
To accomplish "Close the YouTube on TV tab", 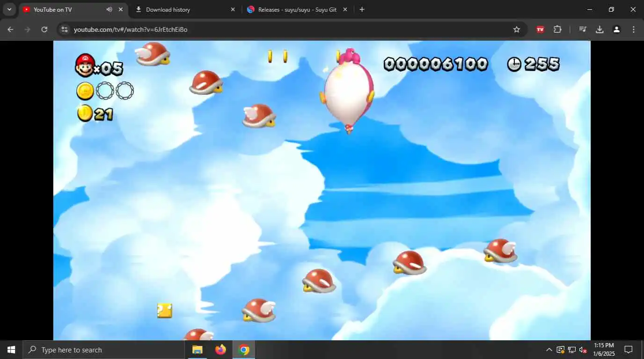I will point(121,9).
